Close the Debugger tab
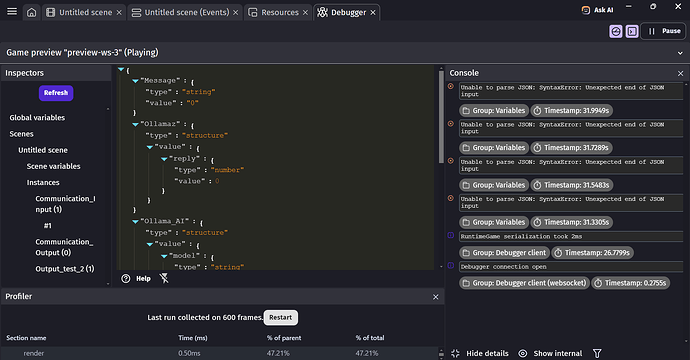The height and width of the screenshot is (360, 690). coord(373,12)
